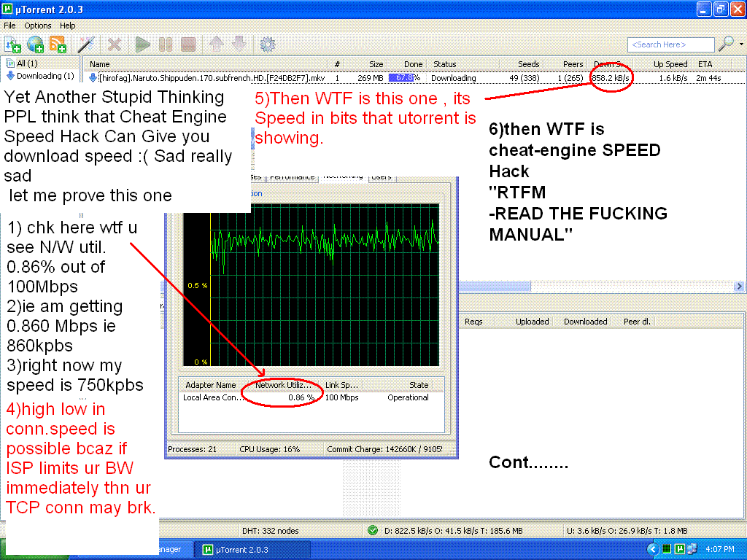
Task: Click the green network OK checkmark icon
Action: point(373,530)
